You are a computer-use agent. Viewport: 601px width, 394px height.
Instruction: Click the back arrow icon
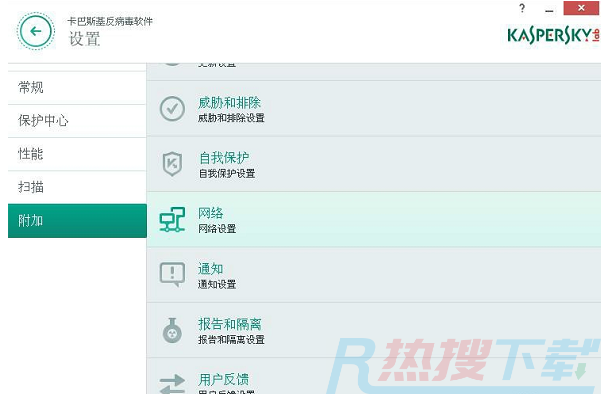(36, 31)
